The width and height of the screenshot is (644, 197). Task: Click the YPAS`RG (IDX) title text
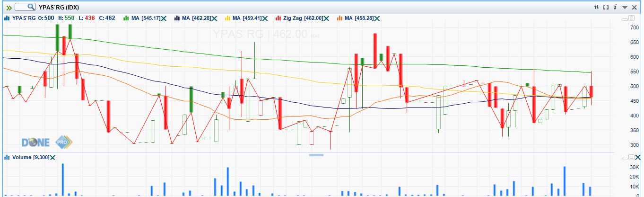(x=59, y=7)
